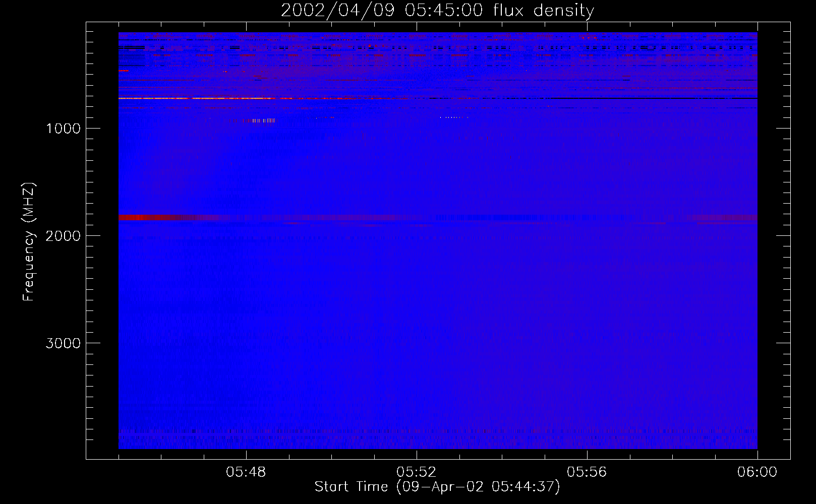The width and height of the screenshot is (816, 504).
Task: Click the 06:00 time tick label
Action: tap(757, 472)
